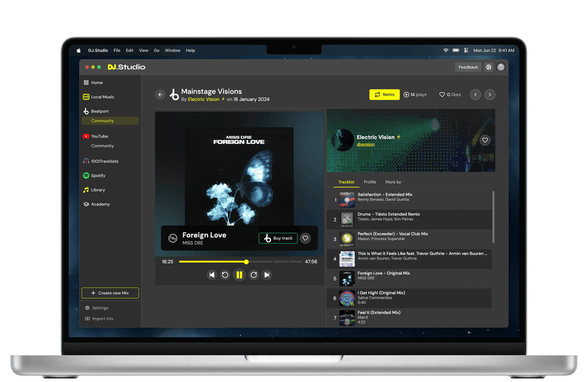Click the I Get High! track thumbnail

(x=347, y=298)
